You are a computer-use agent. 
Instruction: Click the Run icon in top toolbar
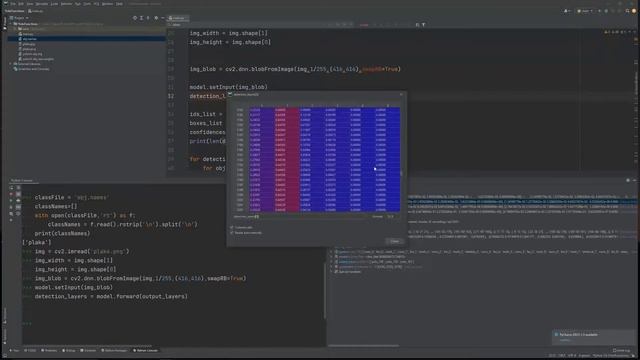coord(599,11)
